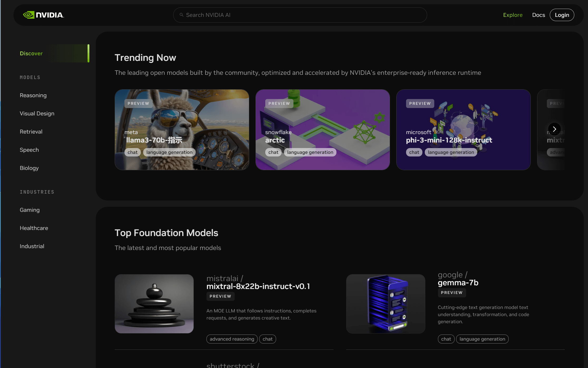Click the search magnifier icon

(x=181, y=15)
